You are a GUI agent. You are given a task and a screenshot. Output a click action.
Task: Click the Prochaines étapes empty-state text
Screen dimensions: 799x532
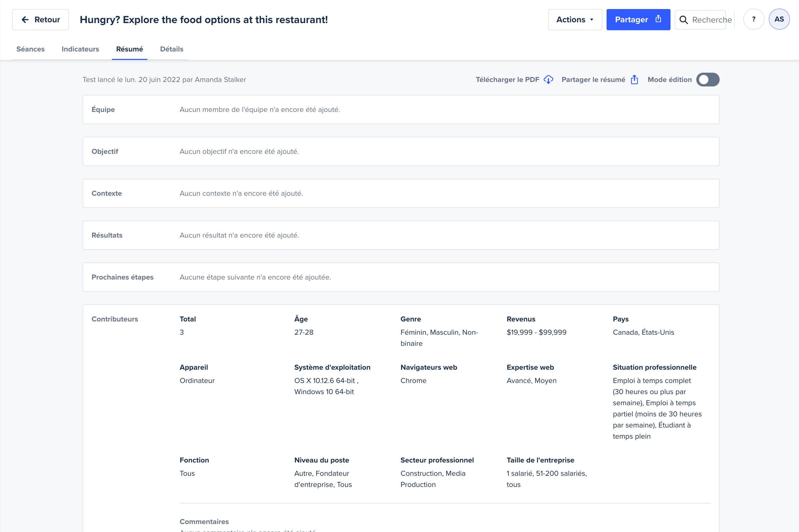click(255, 277)
